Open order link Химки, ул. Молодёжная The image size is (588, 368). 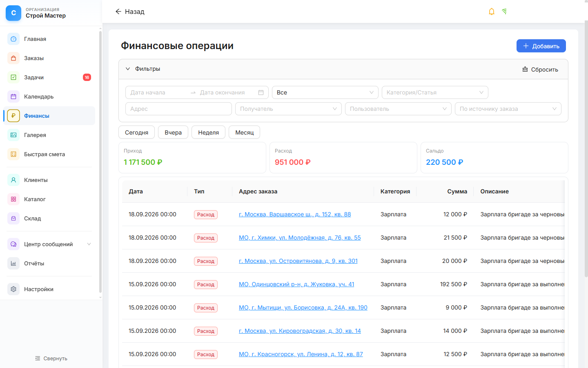[300, 238]
